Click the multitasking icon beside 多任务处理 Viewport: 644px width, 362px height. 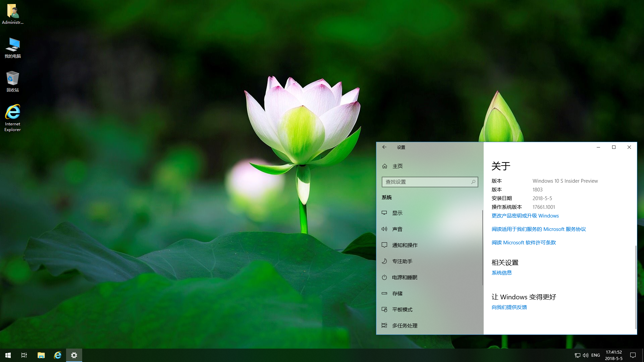tap(384, 325)
